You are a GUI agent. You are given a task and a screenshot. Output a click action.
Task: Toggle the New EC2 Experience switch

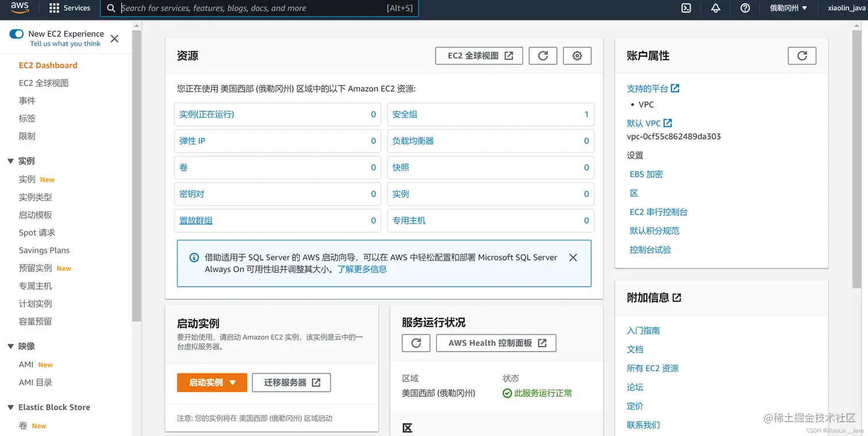click(17, 34)
